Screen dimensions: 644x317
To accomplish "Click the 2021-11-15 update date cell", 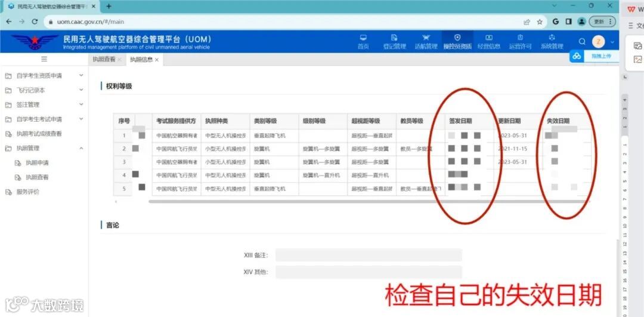I will point(512,149).
